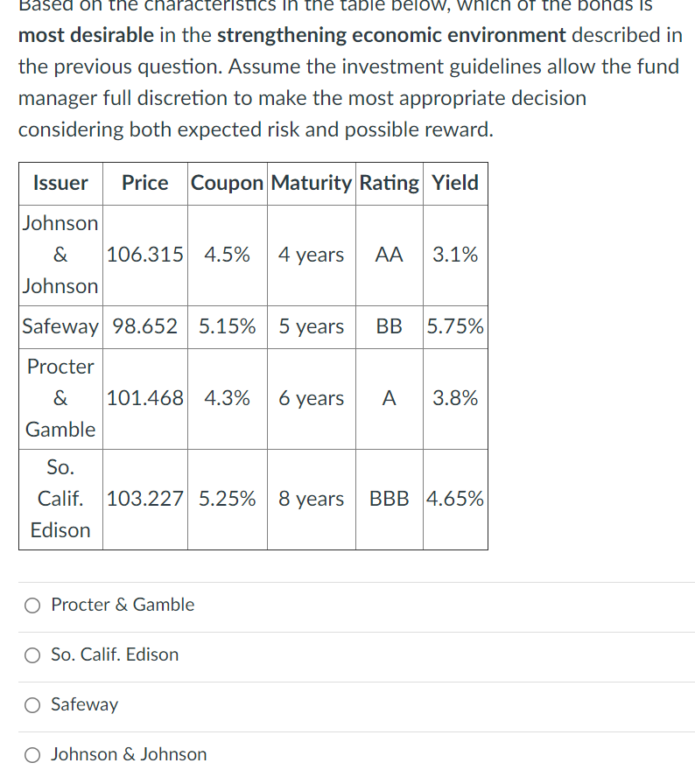Click the 5.75% yield cell
This screenshot has height=784, width=695.
(455, 326)
